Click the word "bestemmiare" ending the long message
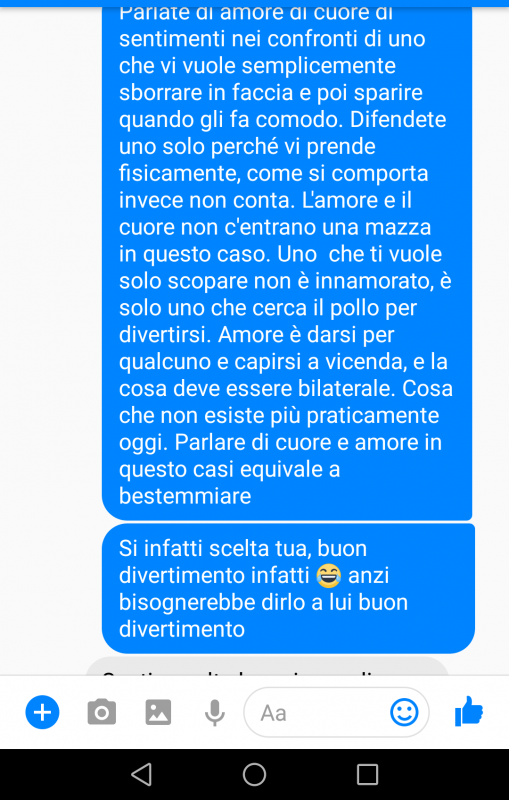509x800 pixels. (185, 496)
